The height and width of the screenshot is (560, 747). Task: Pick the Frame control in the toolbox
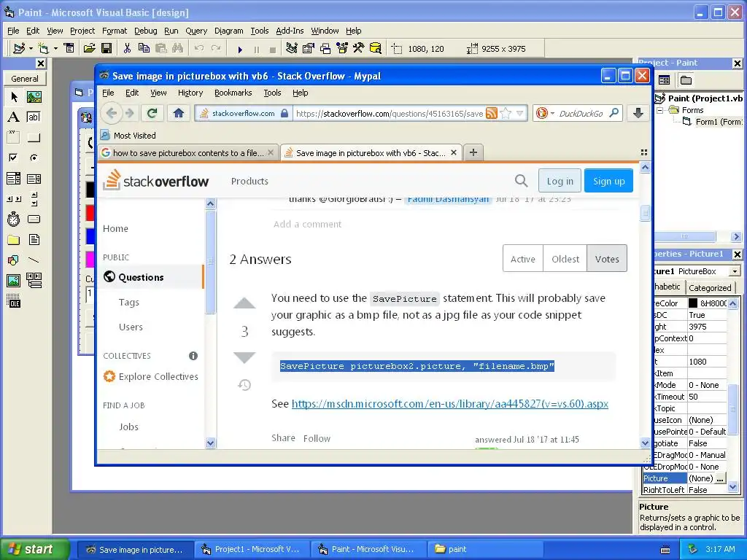pyautogui.click(x=13, y=138)
